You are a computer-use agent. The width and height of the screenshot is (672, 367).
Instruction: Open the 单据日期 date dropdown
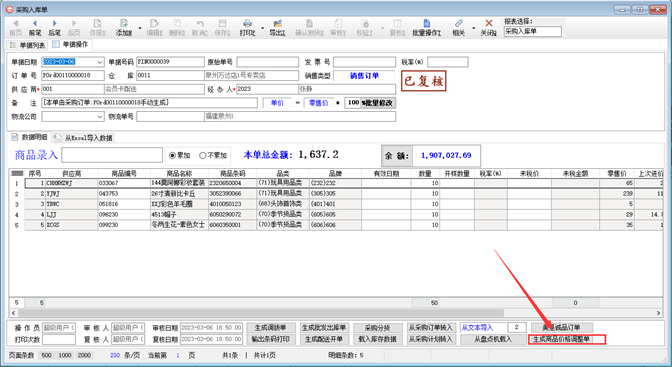100,62
